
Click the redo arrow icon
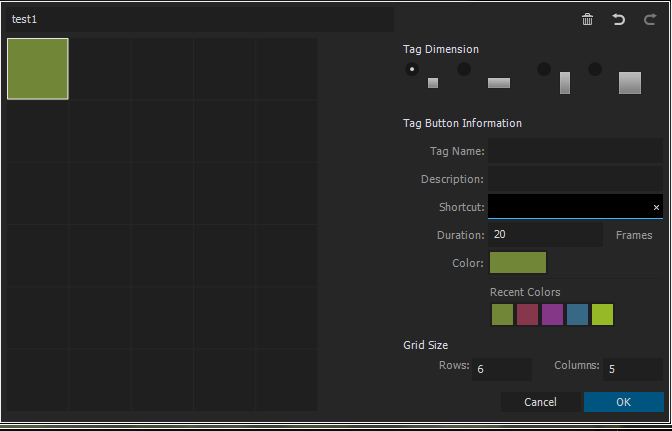coord(650,19)
